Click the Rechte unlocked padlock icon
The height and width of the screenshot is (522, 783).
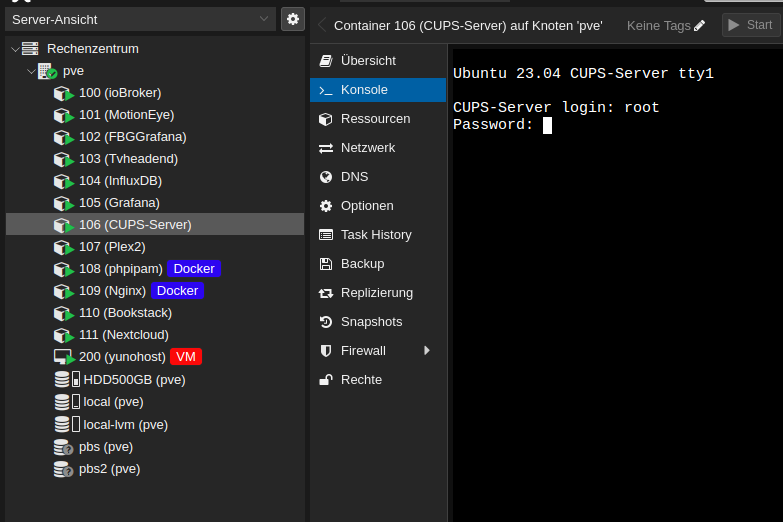pos(325,380)
